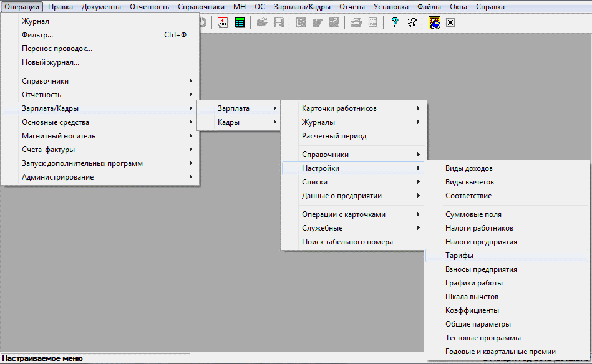This screenshot has height=364, width=592.
Task: Select Соответствие setting
Action: coord(507,196)
